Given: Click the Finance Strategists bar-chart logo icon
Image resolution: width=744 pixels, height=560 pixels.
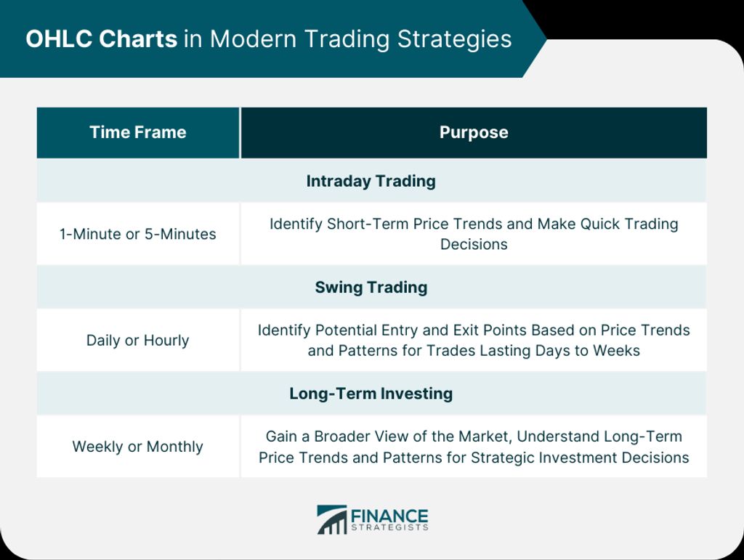Looking at the screenshot, I should coord(331,520).
